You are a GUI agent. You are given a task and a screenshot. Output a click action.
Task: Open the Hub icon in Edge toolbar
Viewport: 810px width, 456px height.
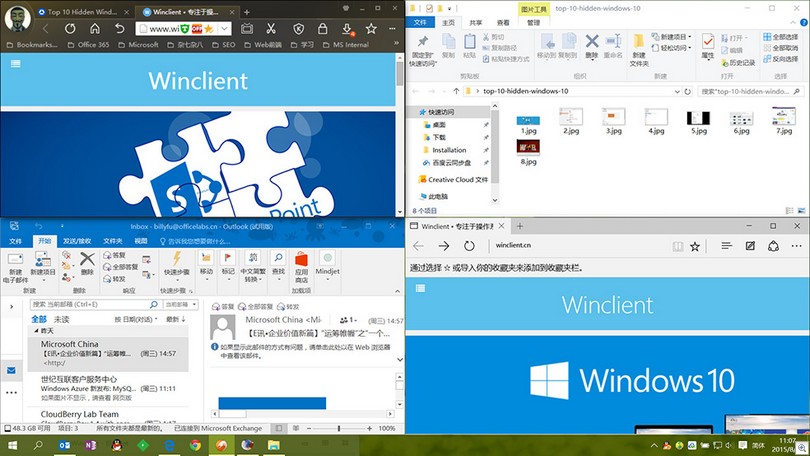point(727,246)
